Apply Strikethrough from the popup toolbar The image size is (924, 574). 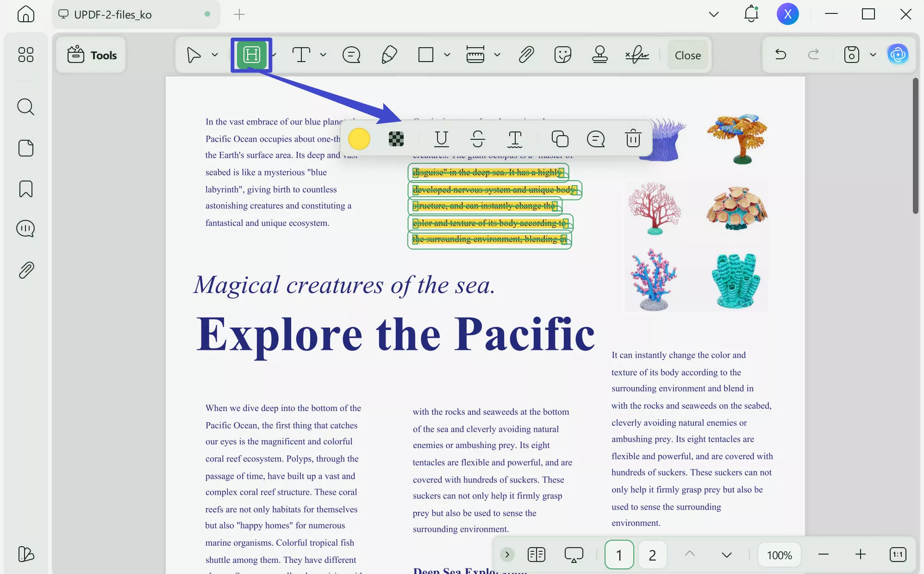tap(478, 138)
